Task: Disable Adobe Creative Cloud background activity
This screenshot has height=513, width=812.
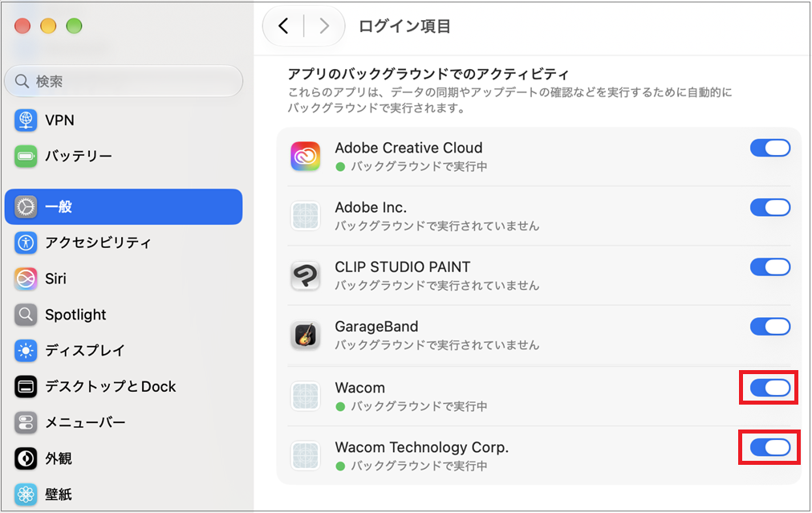Action: tap(770, 149)
